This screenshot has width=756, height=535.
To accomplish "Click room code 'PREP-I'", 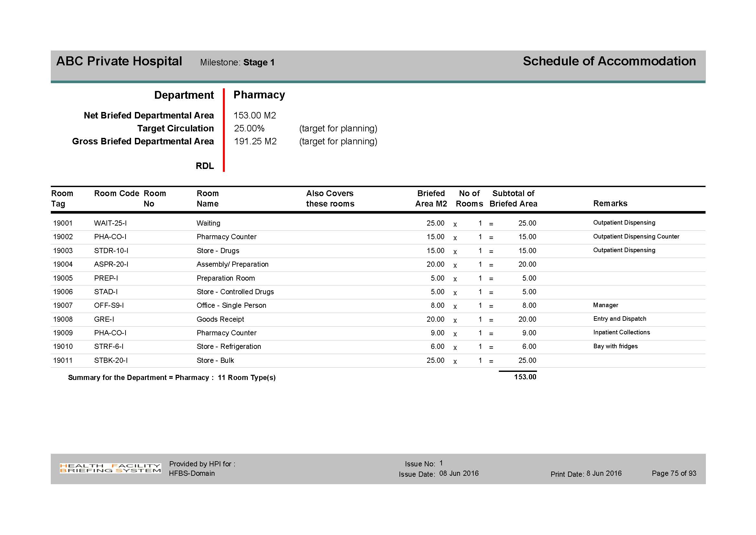I will (x=106, y=278).
